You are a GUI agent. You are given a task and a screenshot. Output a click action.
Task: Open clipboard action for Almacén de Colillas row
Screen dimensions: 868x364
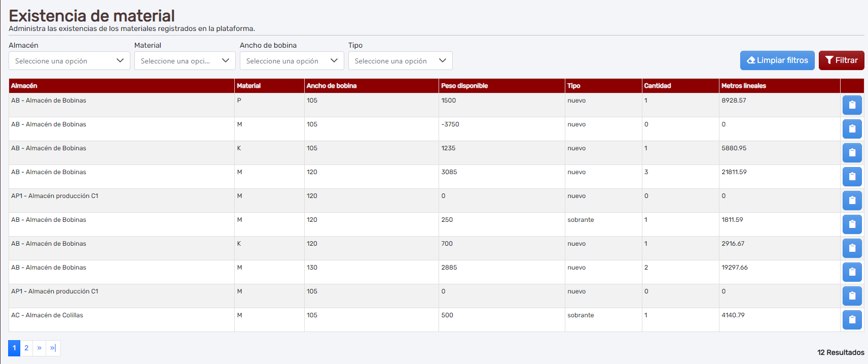(x=852, y=320)
